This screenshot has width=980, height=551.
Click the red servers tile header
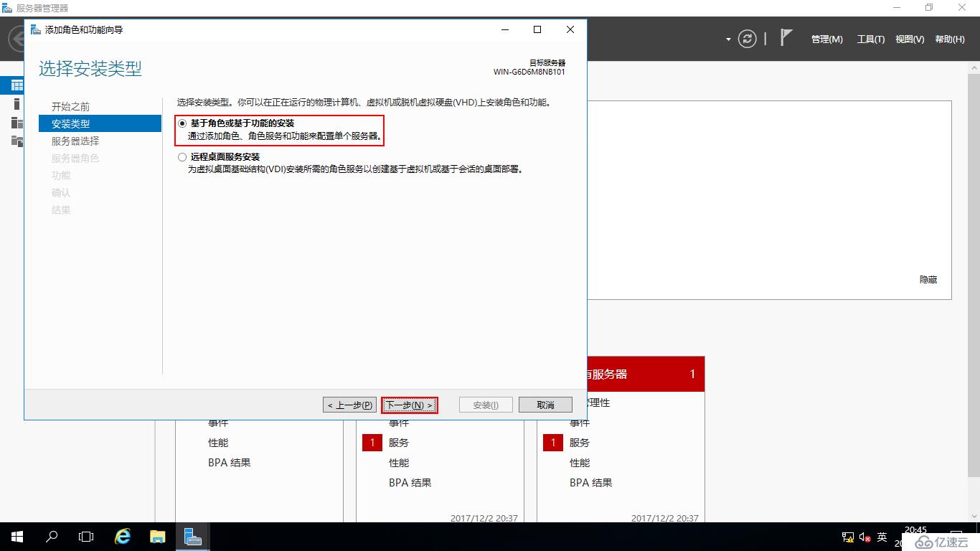coord(646,374)
